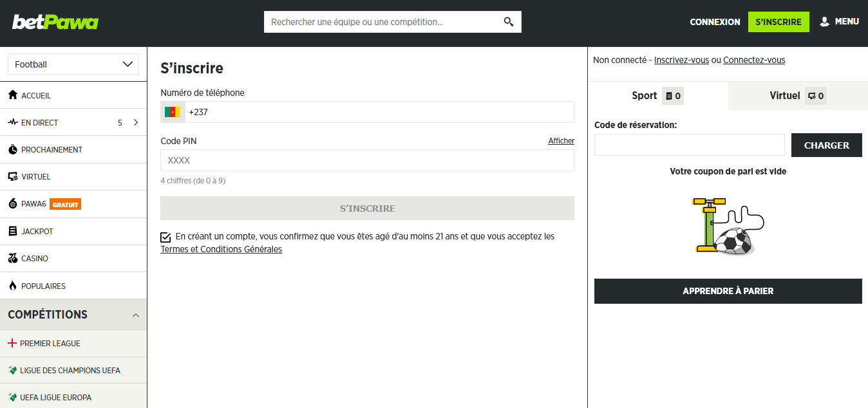Open Prochainement upcoming matches

tap(73, 149)
